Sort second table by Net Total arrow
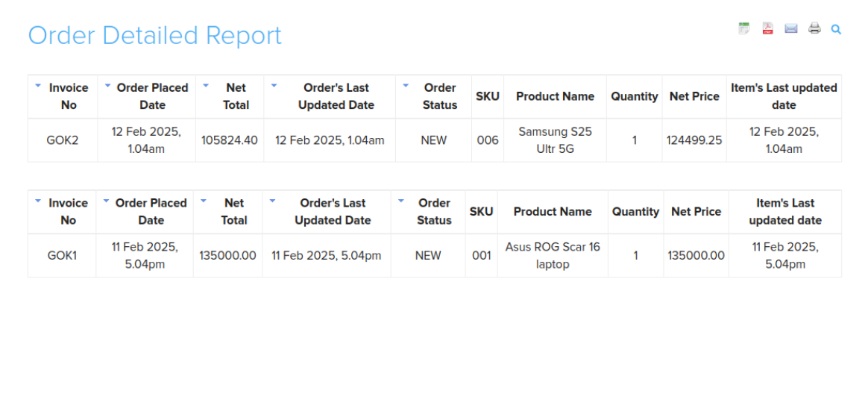Screen dimensions: 868x414 tap(204, 201)
